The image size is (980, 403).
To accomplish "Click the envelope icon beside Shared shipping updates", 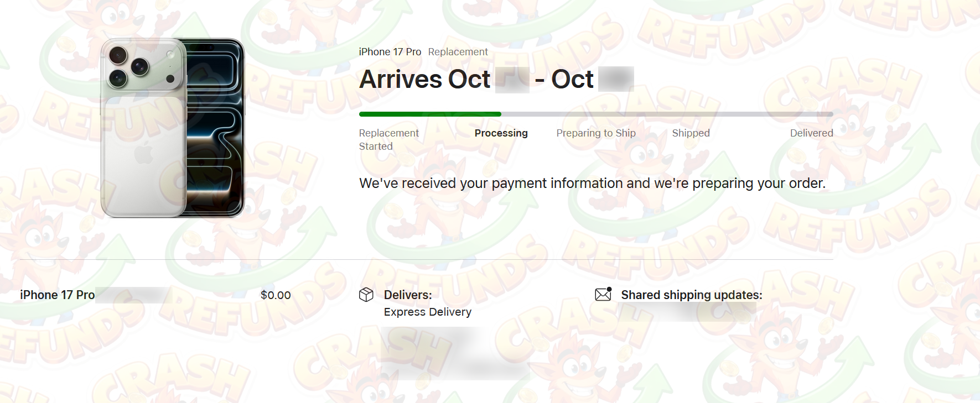I will point(603,294).
